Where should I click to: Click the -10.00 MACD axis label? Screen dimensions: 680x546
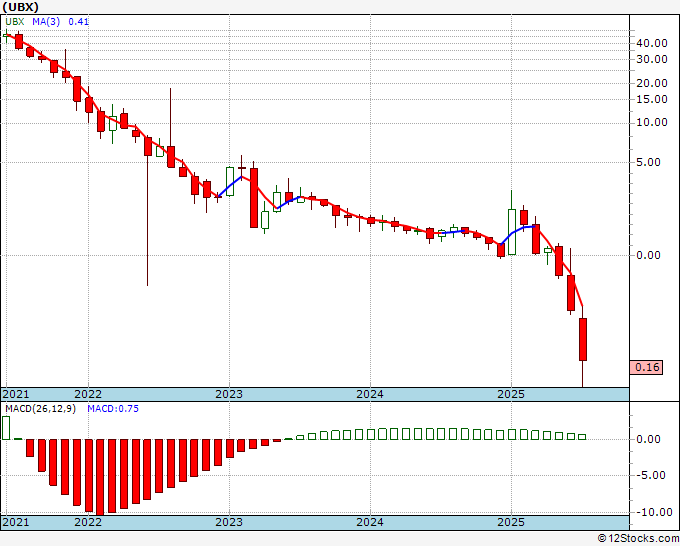(x=654, y=512)
